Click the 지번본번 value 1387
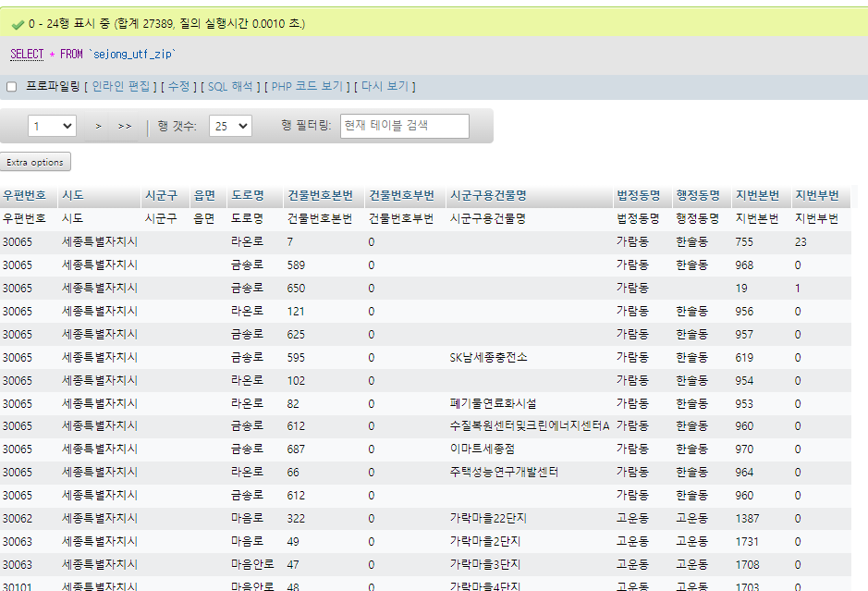 [747, 519]
